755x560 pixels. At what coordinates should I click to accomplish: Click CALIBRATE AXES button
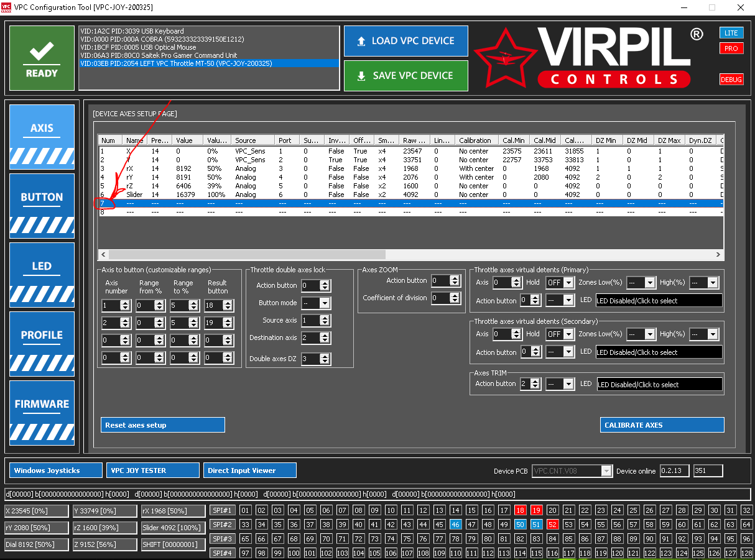point(662,425)
